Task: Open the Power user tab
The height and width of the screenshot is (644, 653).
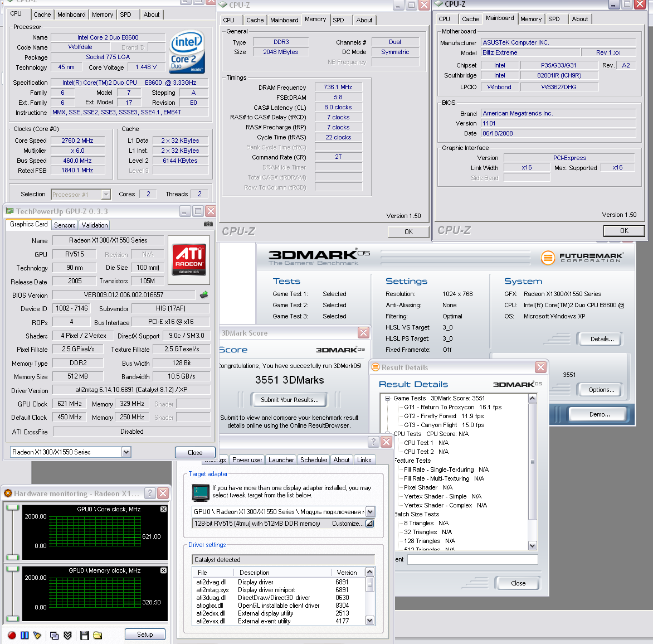Action: click(x=247, y=460)
